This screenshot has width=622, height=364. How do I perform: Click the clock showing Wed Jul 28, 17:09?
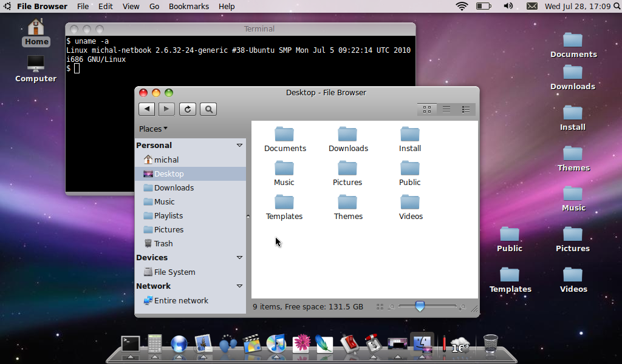coord(578,6)
